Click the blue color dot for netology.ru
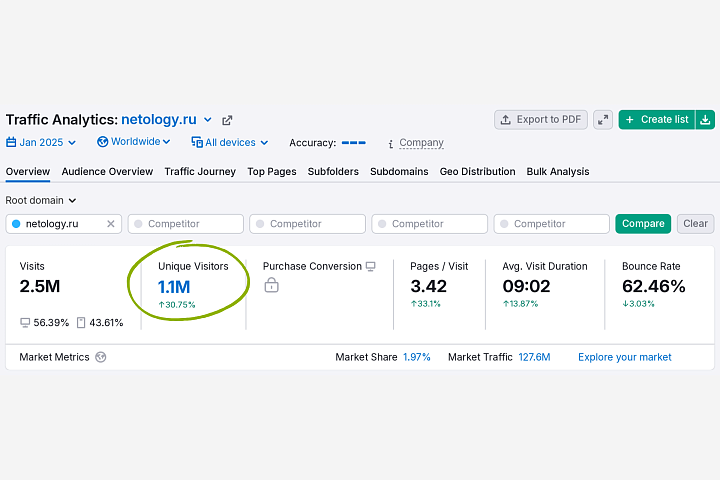The height and width of the screenshot is (480, 720). pos(16,224)
